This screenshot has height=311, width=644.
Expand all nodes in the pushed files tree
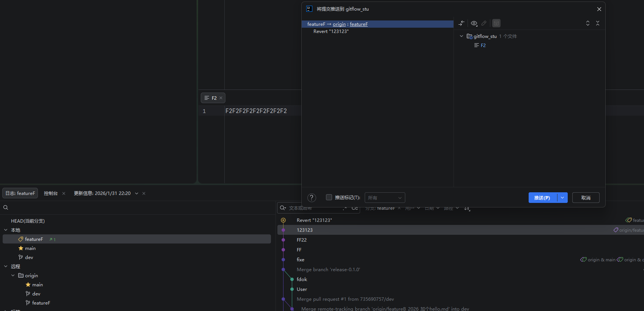(588, 23)
